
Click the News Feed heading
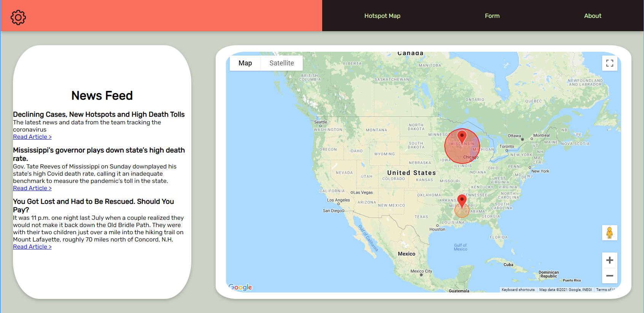(x=102, y=95)
